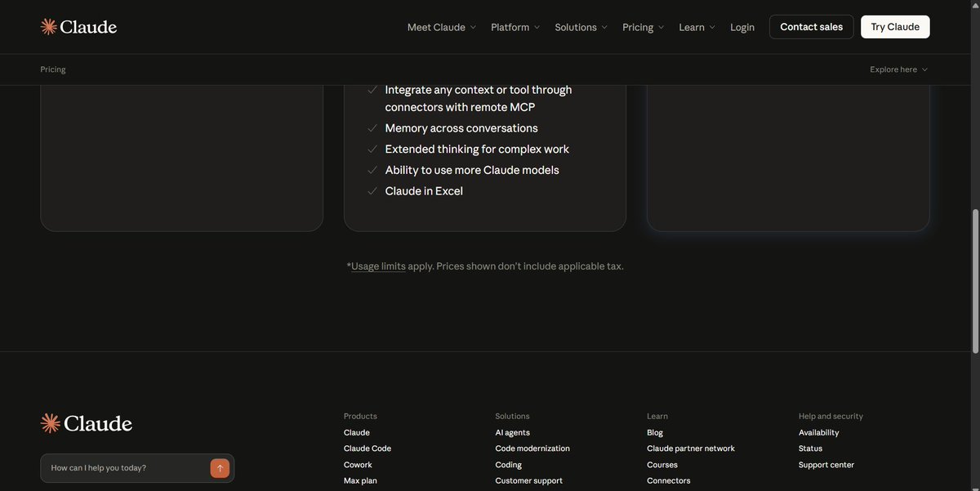Image resolution: width=980 pixels, height=491 pixels.
Task: Open the Platform dropdown
Action: (515, 27)
